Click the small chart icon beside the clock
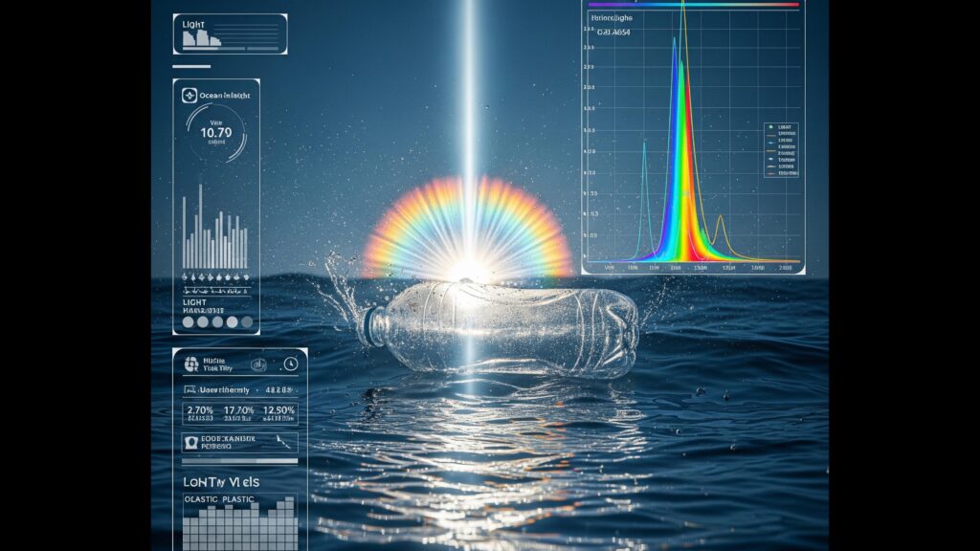 [258, 364]
